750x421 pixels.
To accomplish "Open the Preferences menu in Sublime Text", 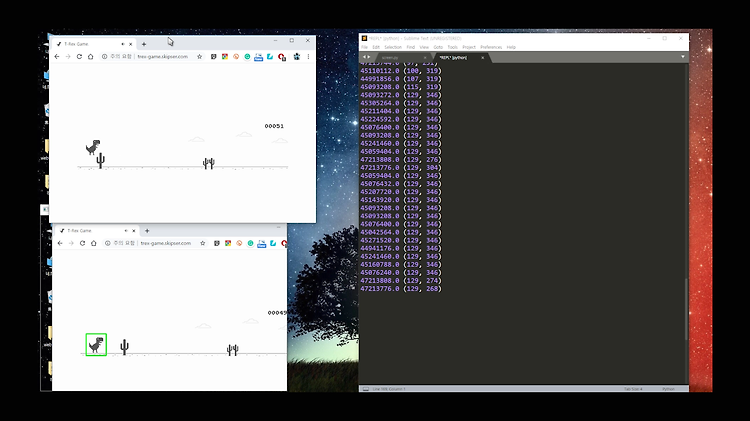I will pyautogui.click(x=491, y=47).
